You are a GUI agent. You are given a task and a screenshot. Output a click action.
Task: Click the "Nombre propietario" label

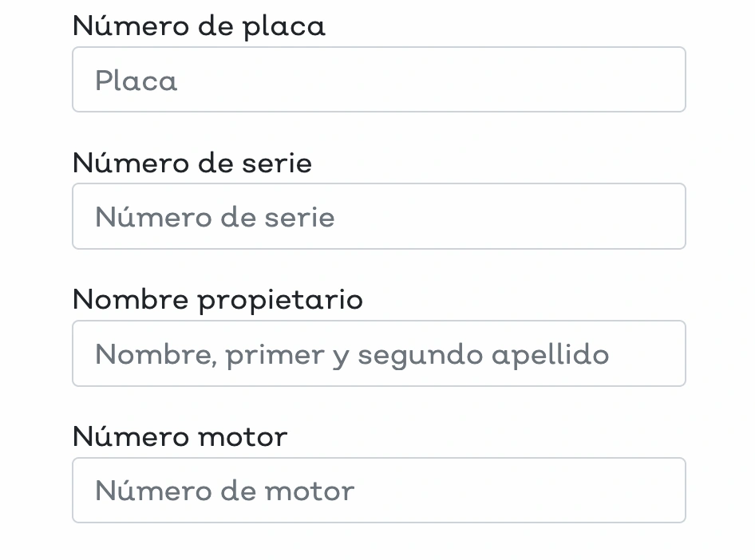[x=217, y=300]
